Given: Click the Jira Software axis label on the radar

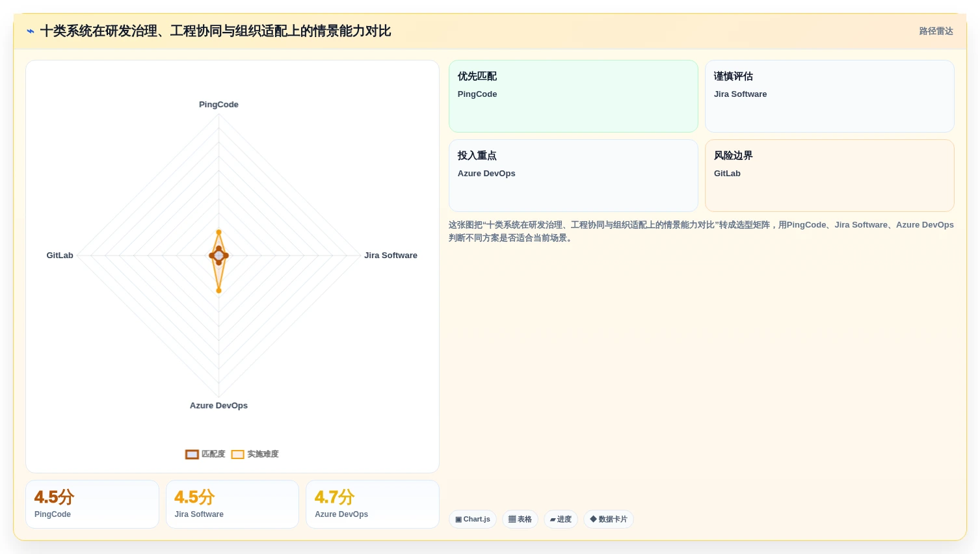Looking at the screenshot, I should point(391,256).
